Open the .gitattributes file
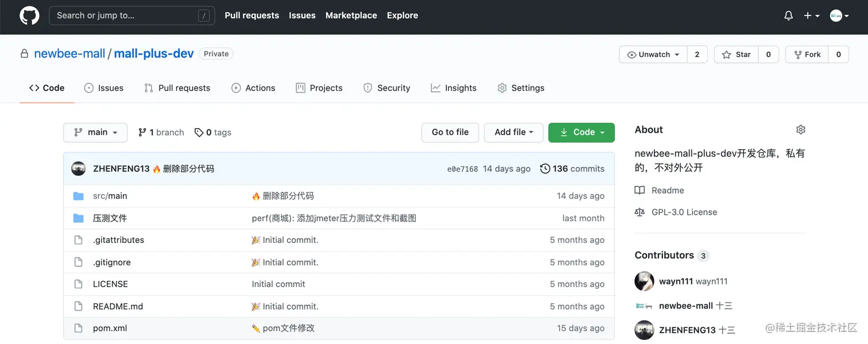The width and height of the screenshot is (868, 344). tap(118, 240)
